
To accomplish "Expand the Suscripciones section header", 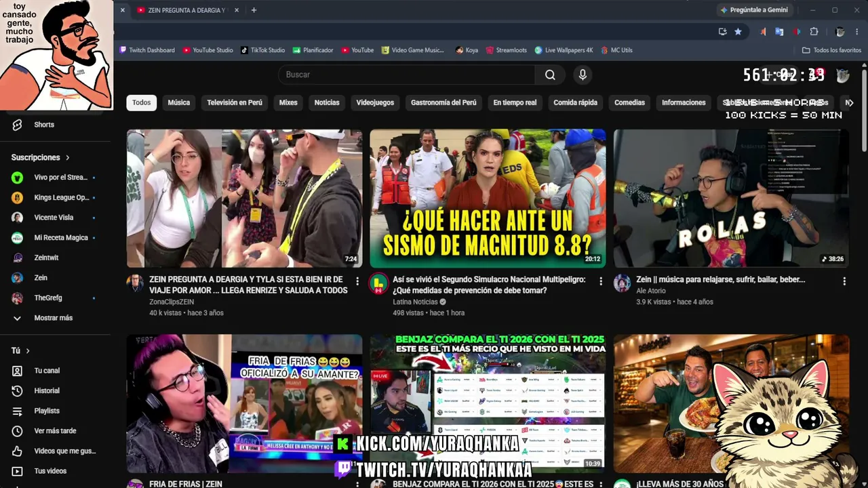I will tap(41, 157).
